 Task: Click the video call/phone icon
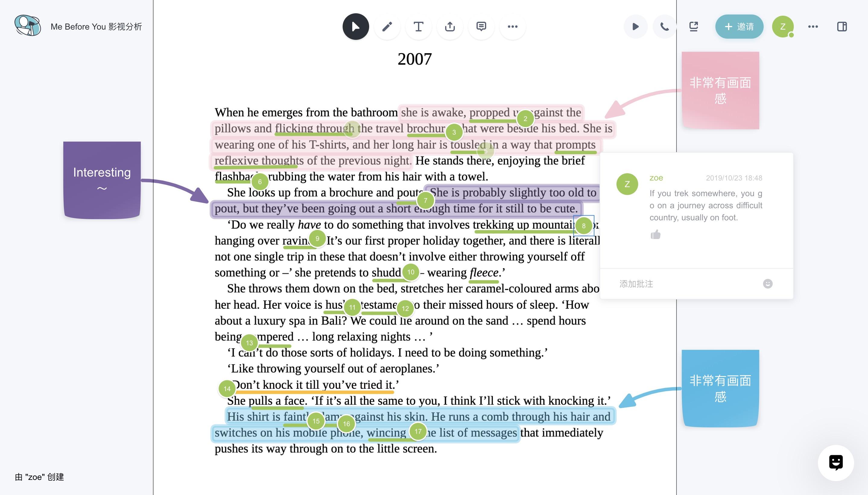click(x=664, y=26)
